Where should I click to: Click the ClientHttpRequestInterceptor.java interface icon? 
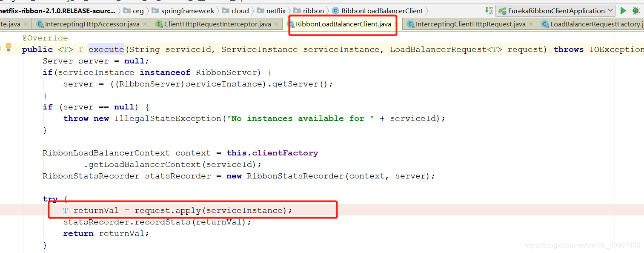click(159, 24)
